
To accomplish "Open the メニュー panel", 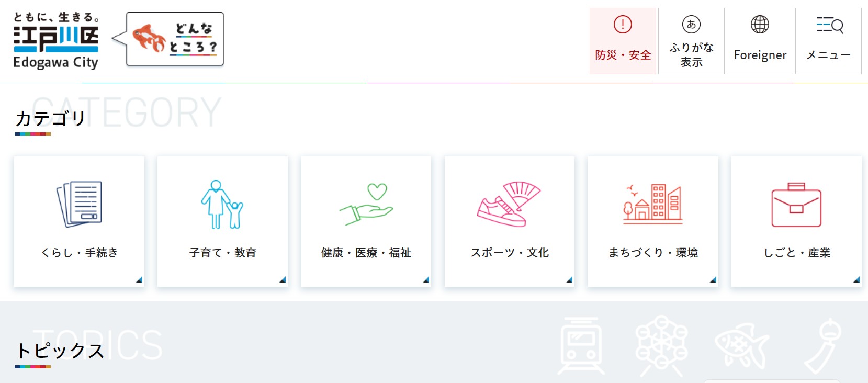I will [x=828, y=39].
